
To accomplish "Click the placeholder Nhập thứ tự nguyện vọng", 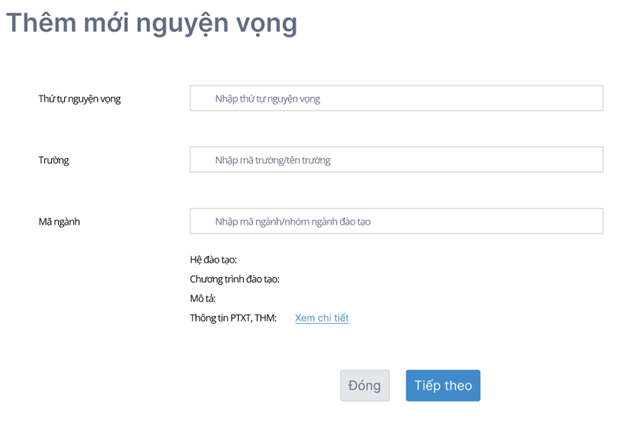I will (267, 99).
